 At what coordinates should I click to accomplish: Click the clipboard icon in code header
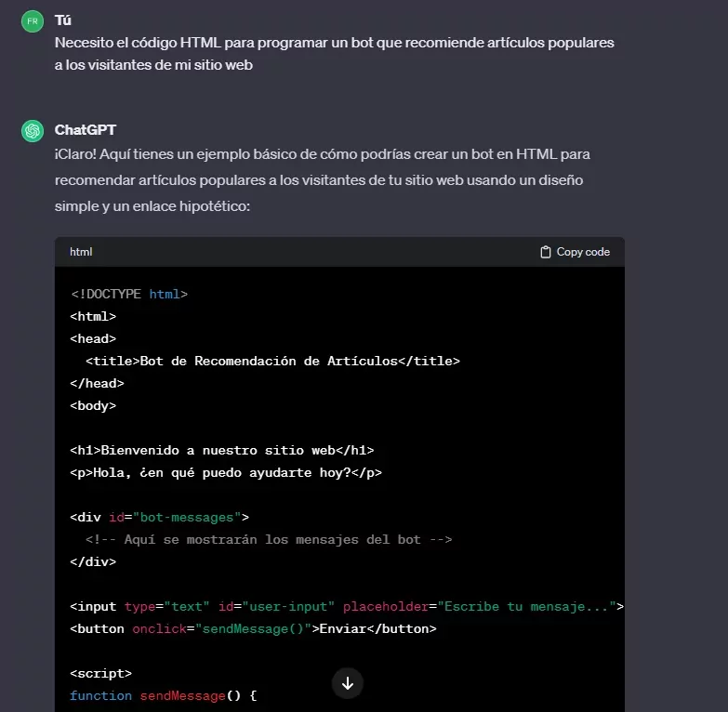546,252
